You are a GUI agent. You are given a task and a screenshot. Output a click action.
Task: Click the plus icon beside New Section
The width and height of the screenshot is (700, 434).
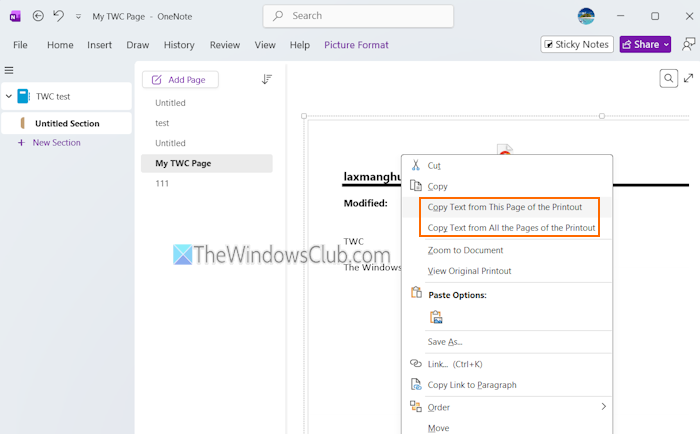[x=21, y=142]
